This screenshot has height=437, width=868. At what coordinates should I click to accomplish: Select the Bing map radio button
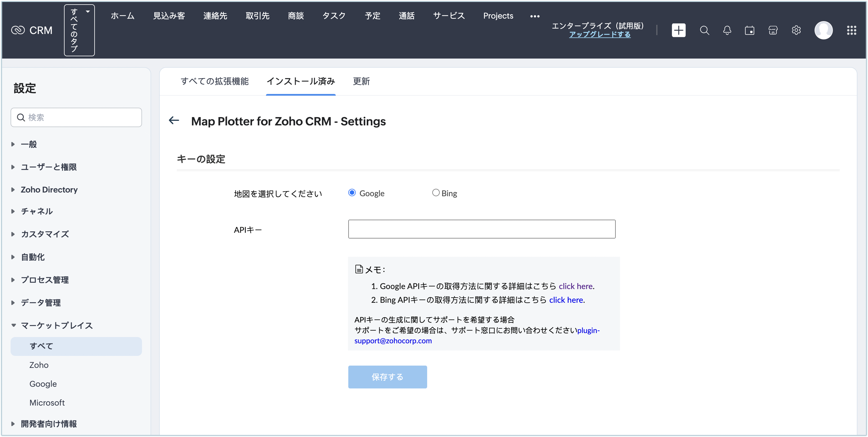point(436,193)
